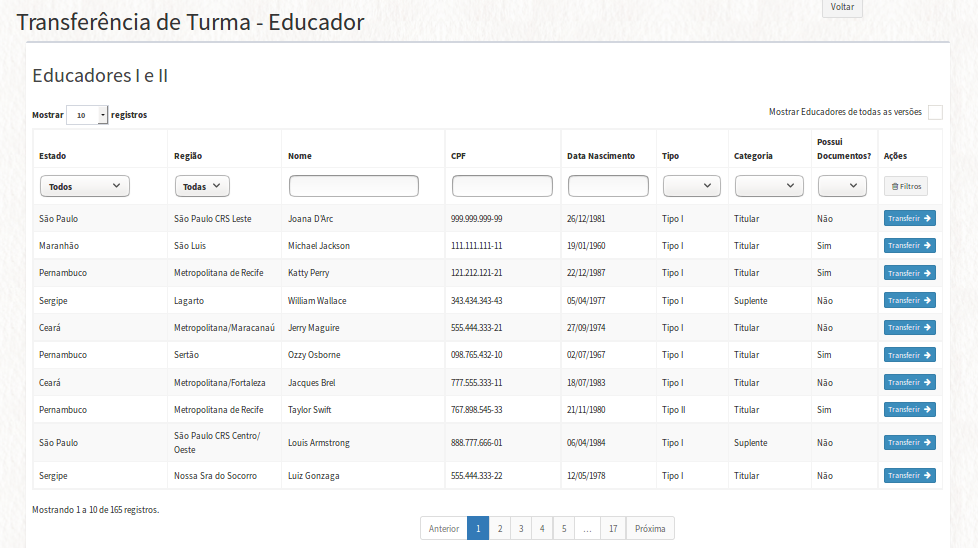Open the Região Todas dropdown
This screenshot has height=548, width=978.
click(202, 186)
